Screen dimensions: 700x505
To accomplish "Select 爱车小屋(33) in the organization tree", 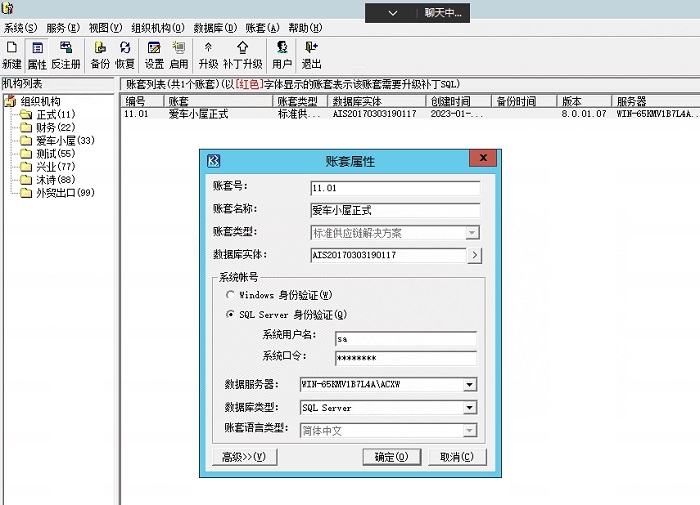I will [x=65, y=141].
